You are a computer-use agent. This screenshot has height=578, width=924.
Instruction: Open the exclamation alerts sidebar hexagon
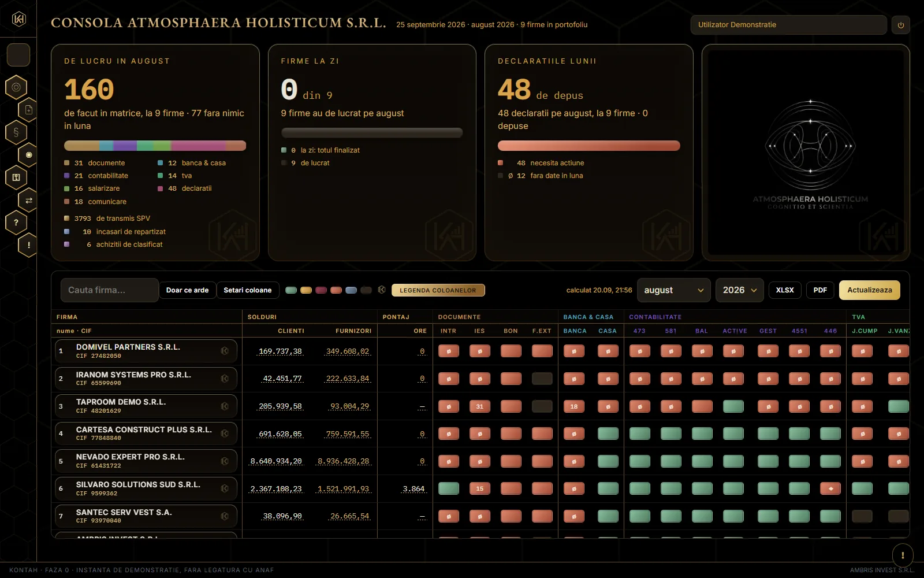coord(29,245)
